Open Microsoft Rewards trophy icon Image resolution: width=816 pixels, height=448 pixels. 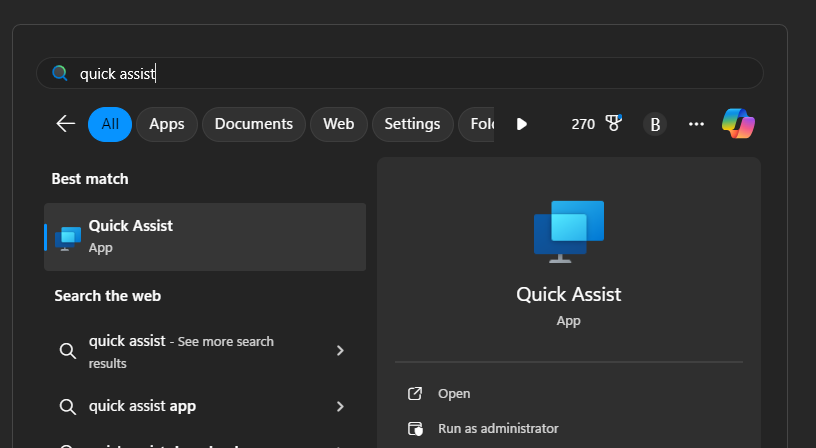pyautogui.click(x=613, y=124)
